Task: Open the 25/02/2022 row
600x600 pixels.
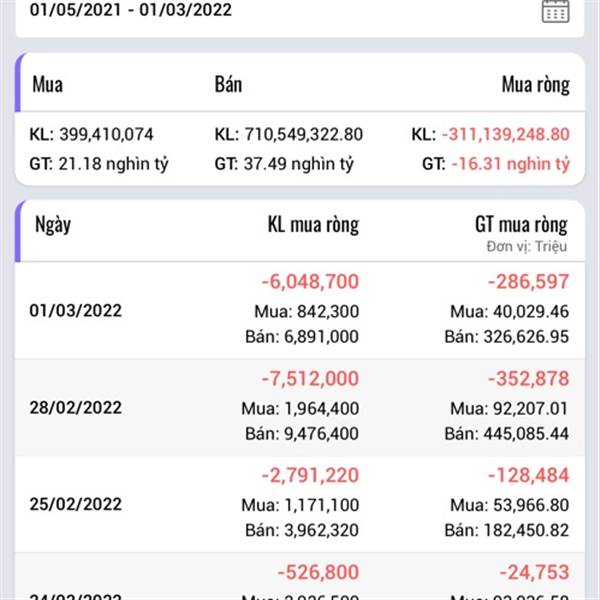Action: [x=300, y=504]
